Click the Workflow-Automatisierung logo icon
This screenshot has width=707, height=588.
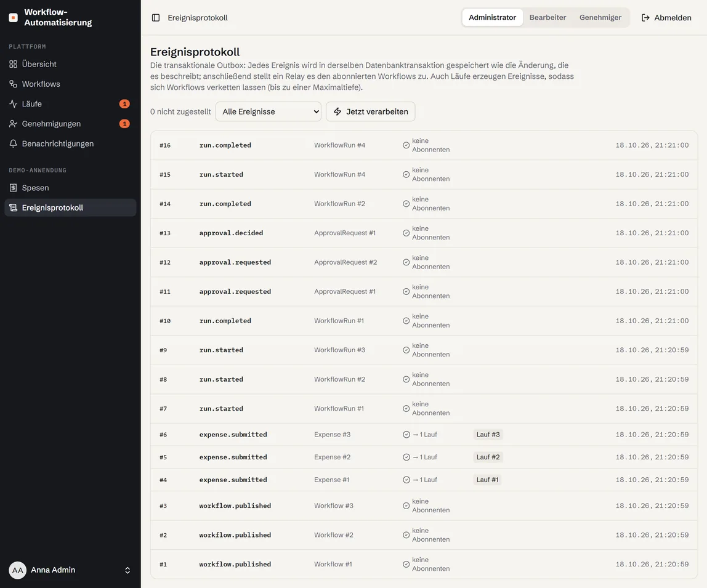[14, 18]
